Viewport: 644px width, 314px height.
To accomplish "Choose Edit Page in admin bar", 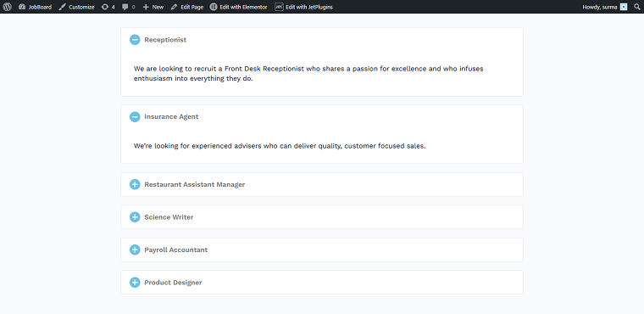I will click(187, 7).
